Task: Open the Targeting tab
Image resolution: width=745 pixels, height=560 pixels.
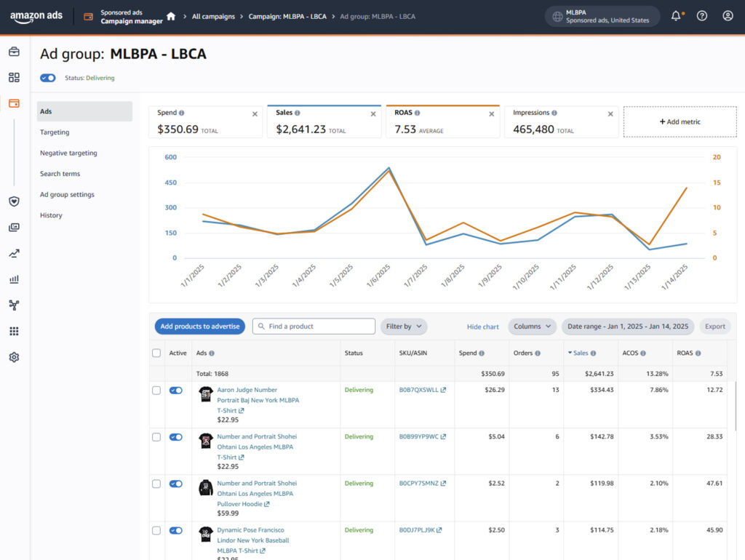Action: 55,132
